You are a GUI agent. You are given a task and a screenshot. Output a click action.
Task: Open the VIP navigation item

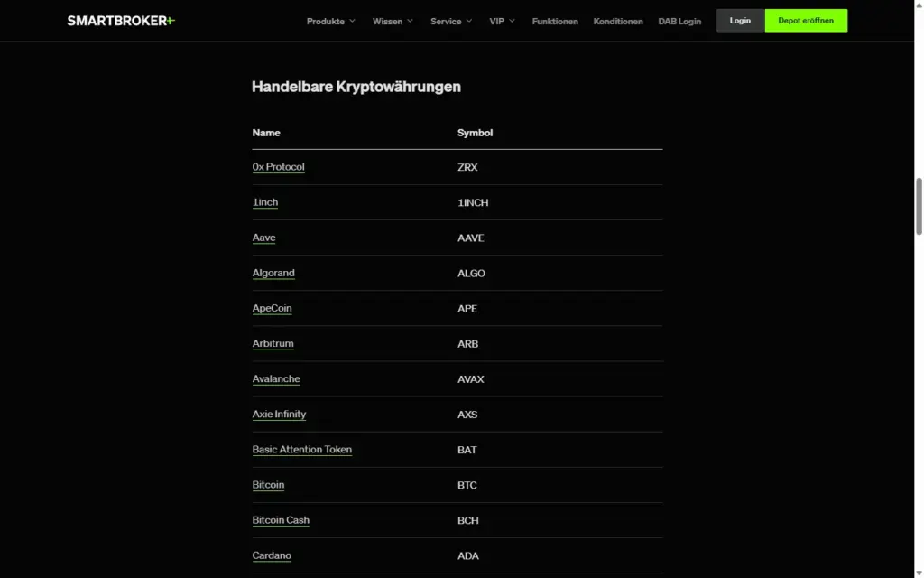coord(497,22)
